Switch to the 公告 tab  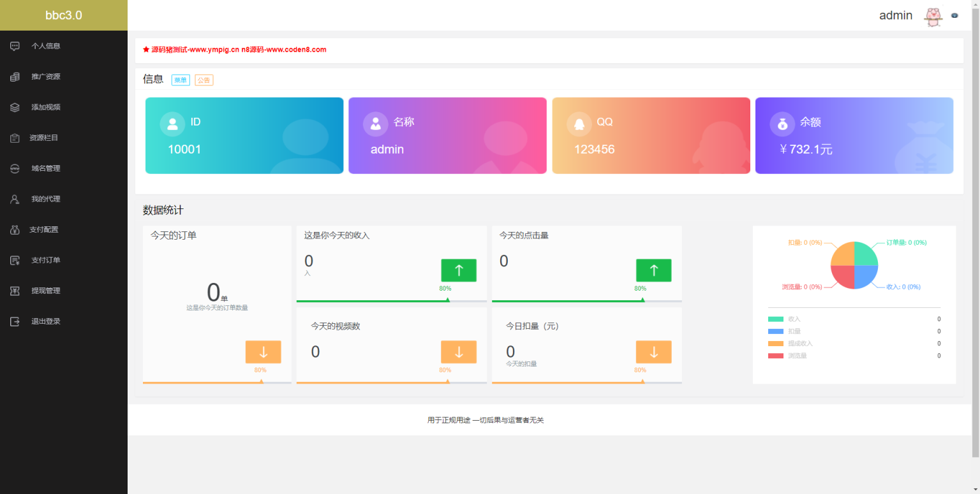click(204, 80)
